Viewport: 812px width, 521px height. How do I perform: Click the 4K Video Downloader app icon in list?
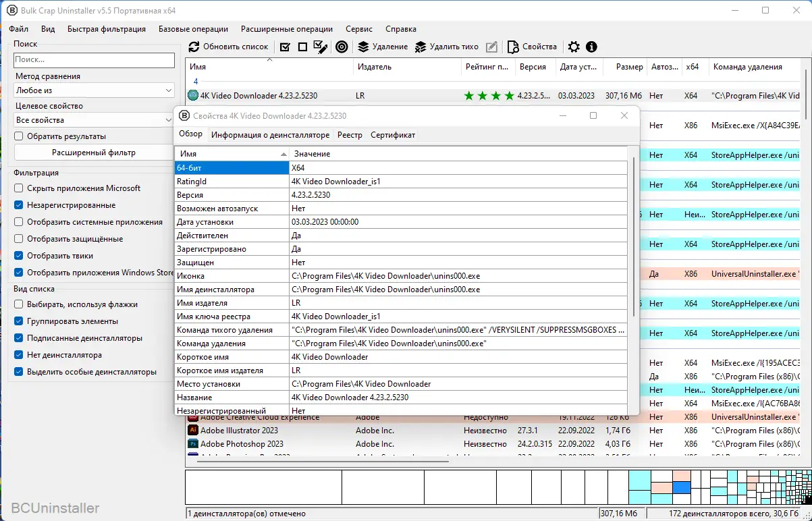tap(193, 95)
